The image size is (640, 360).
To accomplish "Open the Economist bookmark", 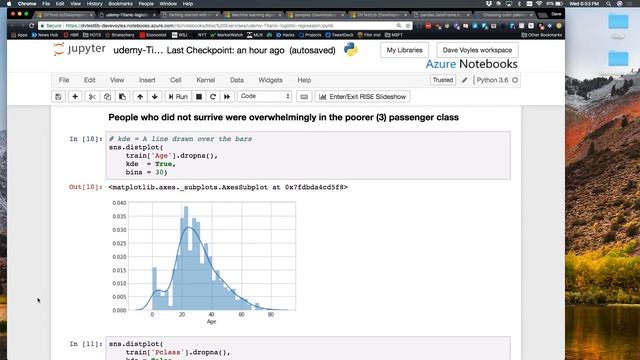I will point(153,35).
